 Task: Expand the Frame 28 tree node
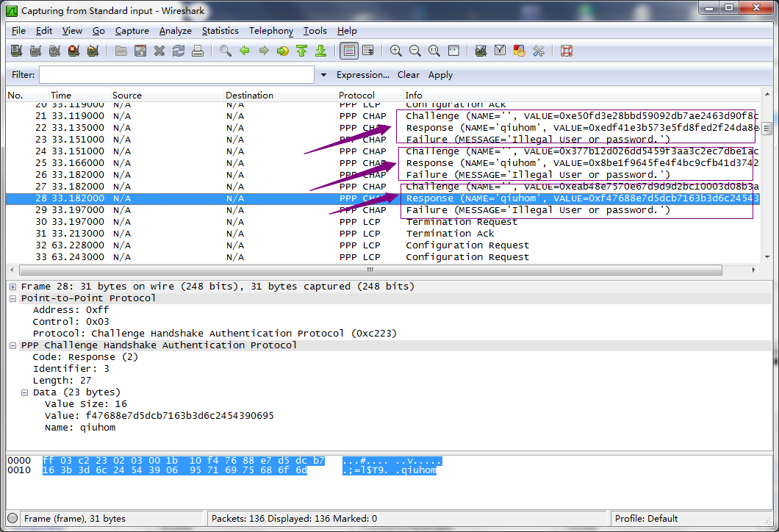pos(13,287)
